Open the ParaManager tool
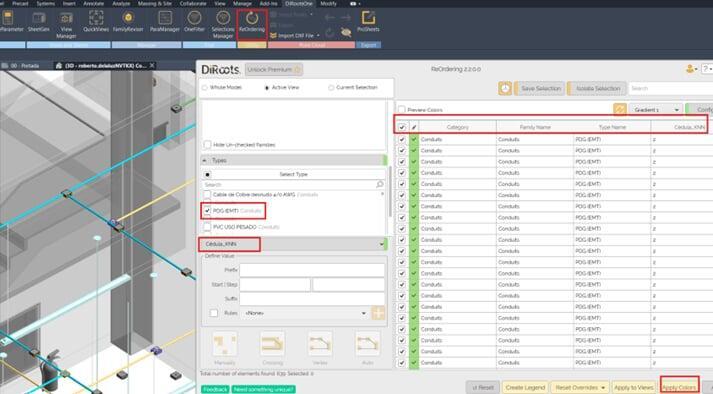Viewport: 713px width, 394px height. point(165,22)
